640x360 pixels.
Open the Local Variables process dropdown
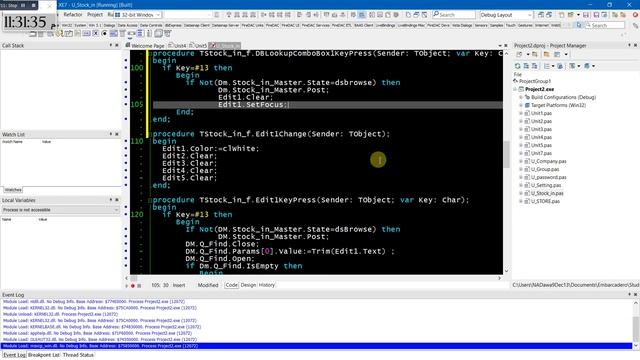(x=60, y=210)
